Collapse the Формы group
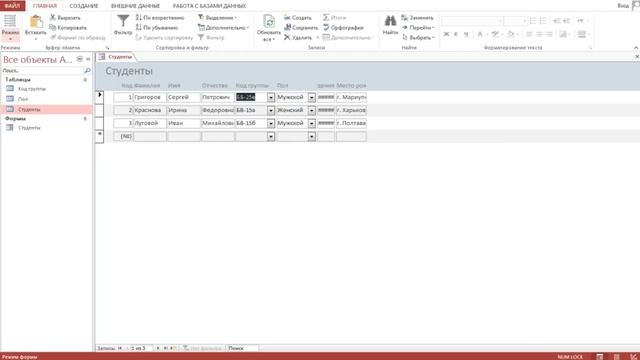The width and height of the screenshot is (640, 360). click(85, 118)
